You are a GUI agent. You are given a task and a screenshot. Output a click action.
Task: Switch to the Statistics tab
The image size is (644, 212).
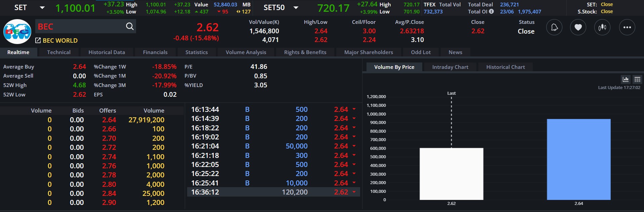[197, 52]
